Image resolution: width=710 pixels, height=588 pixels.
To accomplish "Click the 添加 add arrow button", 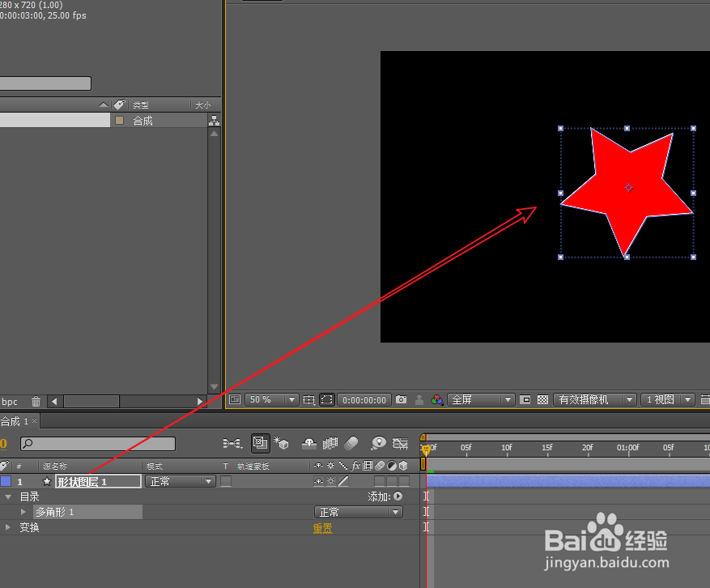I will click(398, 496).
